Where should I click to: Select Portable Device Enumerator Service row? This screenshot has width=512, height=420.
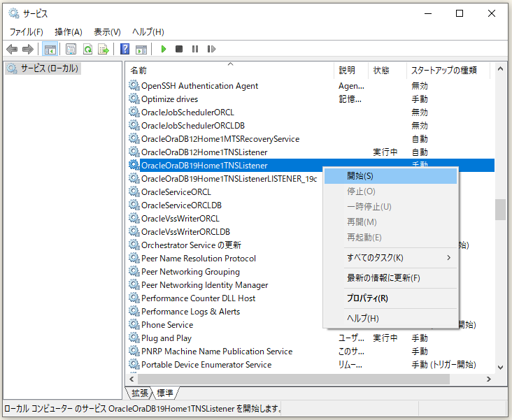click(x=206, y=365)
